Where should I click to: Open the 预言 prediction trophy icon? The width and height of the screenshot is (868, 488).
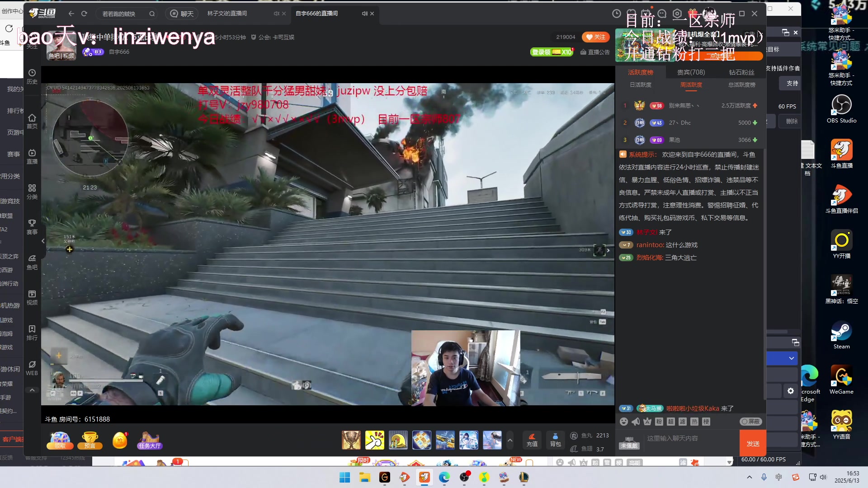tap(90, 440)
